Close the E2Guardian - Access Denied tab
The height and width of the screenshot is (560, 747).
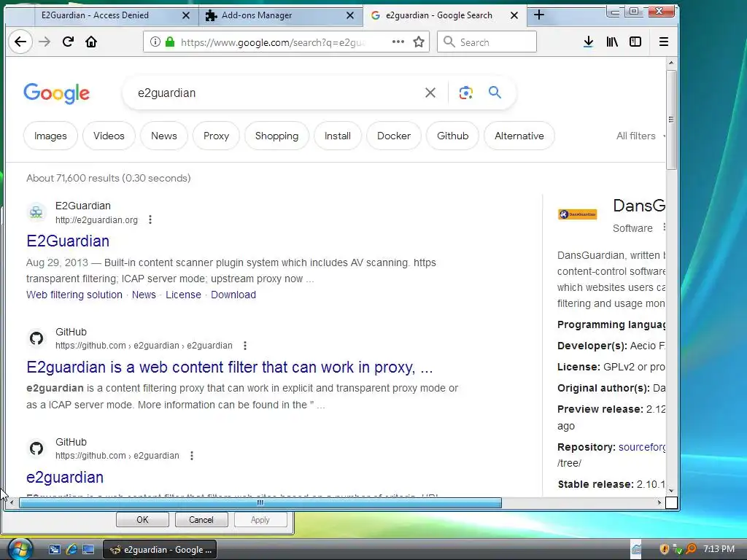[x=186, y=15]
